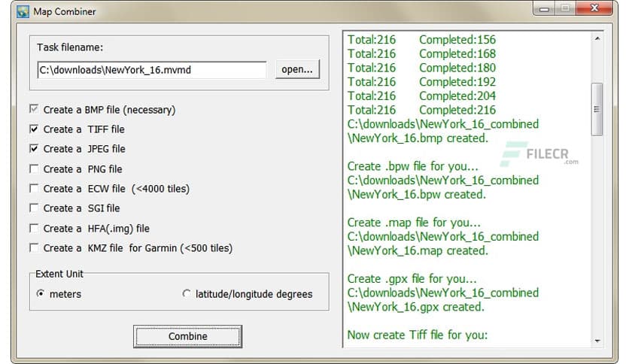Viewport: 629px width, 364px height.
Task: Check Create a KMZ file for Garmin
Action: [34, 247]
